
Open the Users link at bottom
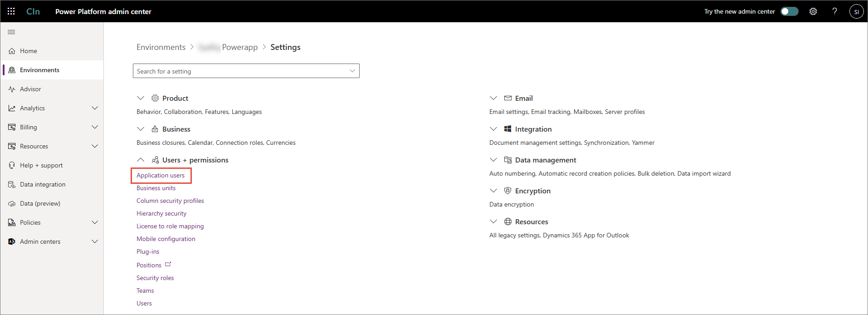(x=144, y=303)
